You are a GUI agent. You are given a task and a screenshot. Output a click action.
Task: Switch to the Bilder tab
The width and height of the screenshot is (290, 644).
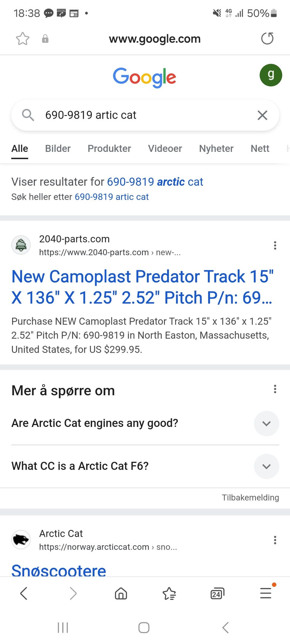58,149
